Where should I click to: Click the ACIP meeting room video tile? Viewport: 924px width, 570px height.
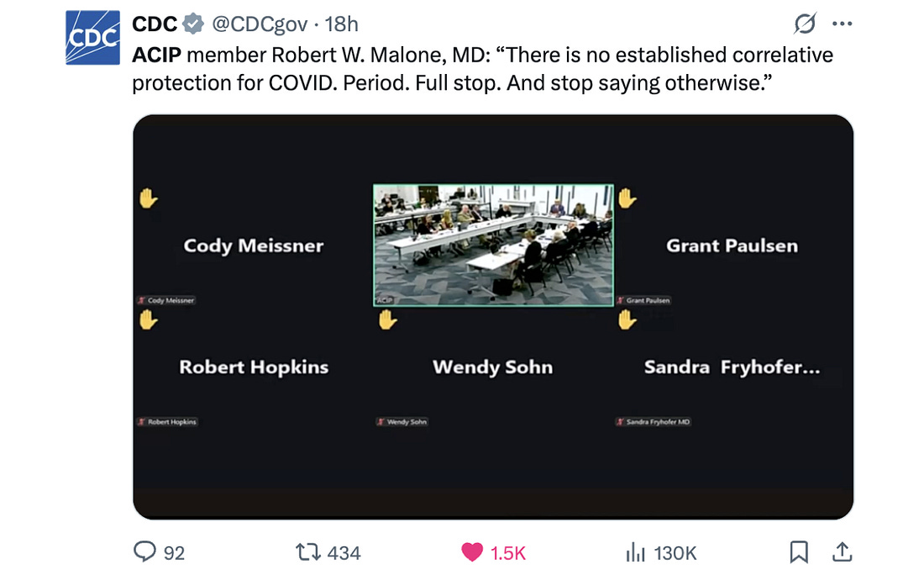[x=493, y=245]
